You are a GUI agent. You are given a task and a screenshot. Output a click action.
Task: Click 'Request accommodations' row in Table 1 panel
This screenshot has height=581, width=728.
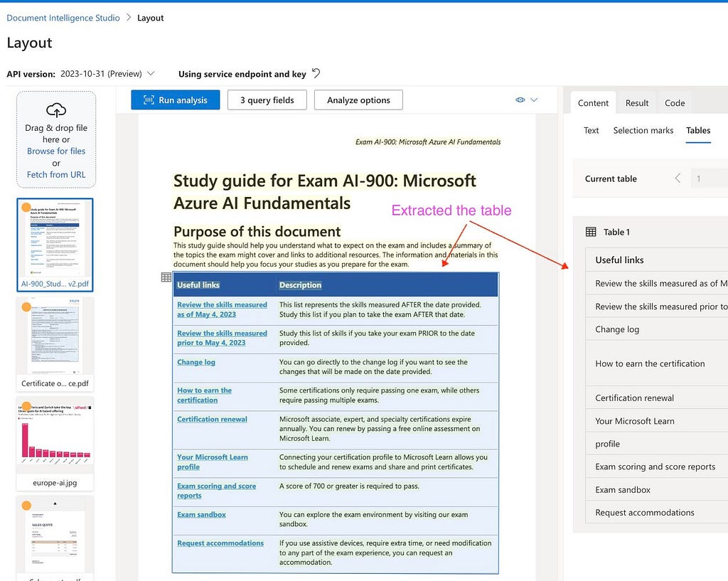(x=656, y=512)
